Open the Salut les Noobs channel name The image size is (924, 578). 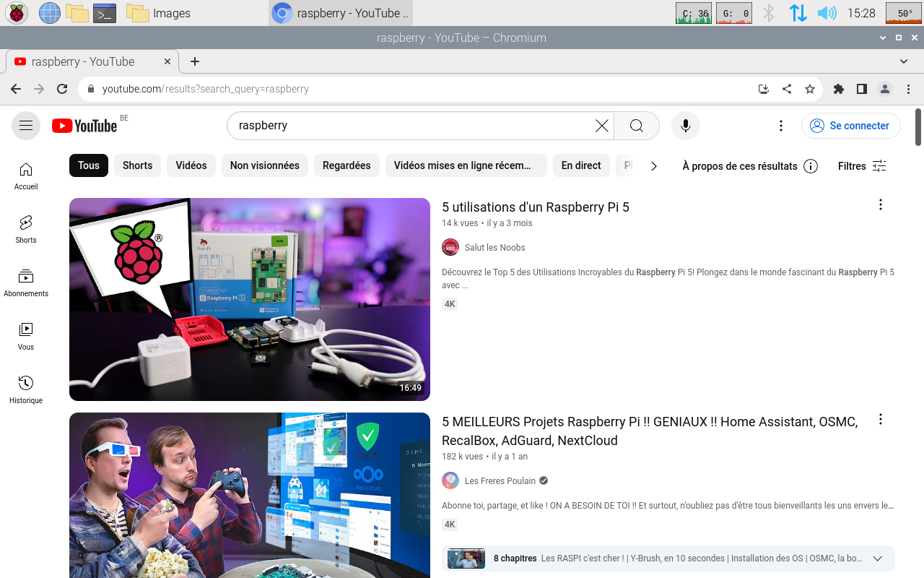click(x=494, y=248)
